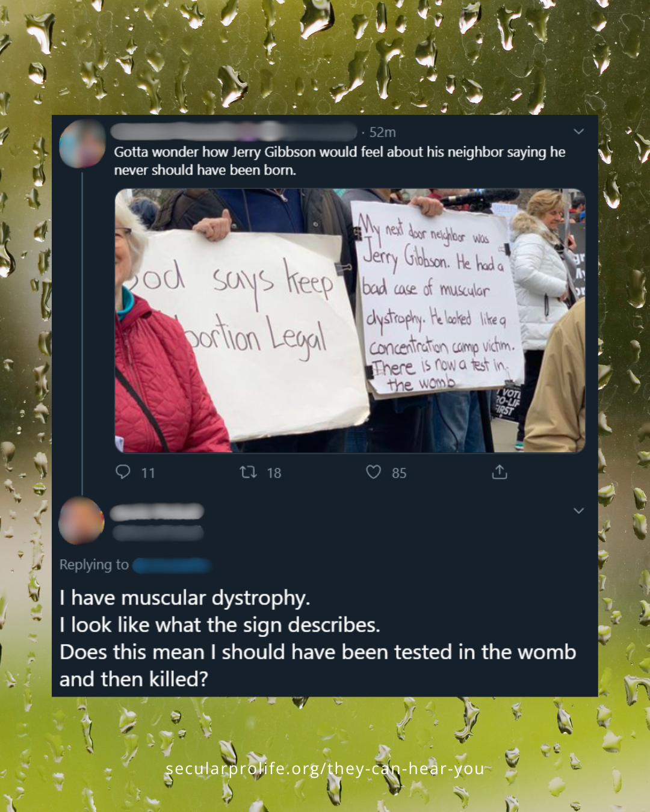Click the blurred username after Replying to
This screenshot has height=812, width=650.
click(x=172, y=565)
